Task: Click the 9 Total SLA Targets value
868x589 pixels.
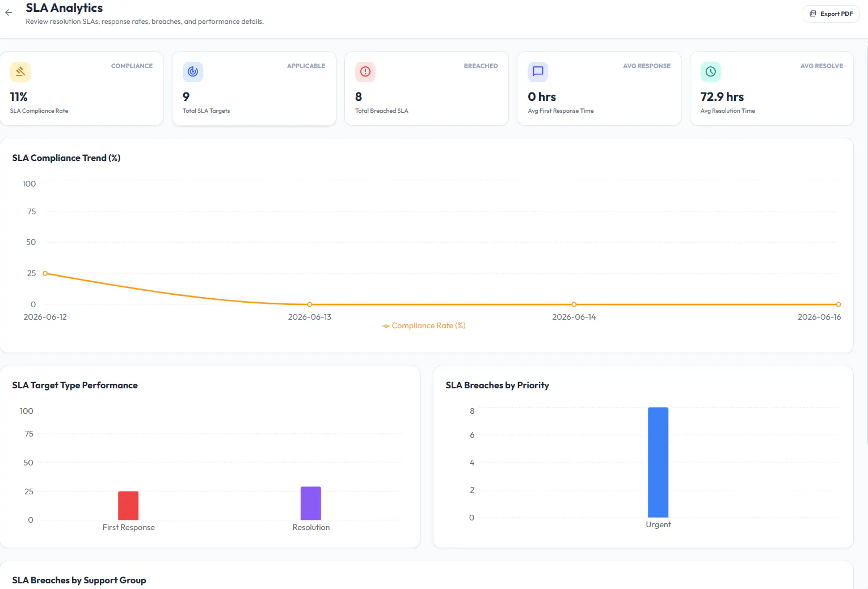Action: [186, 97]
